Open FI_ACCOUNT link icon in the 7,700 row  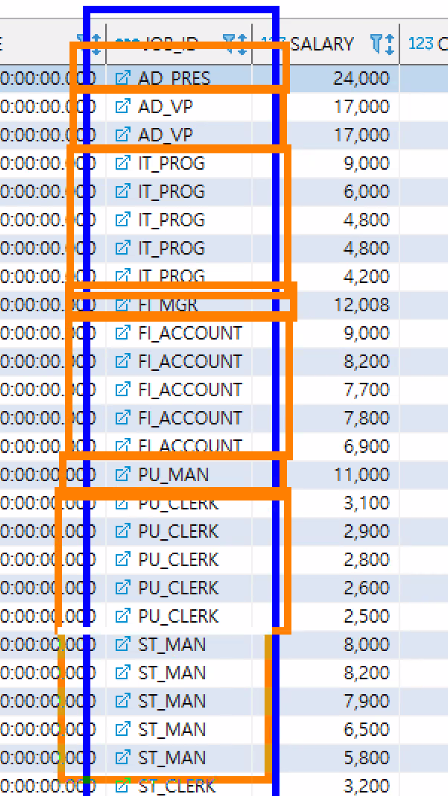(122, 389)
